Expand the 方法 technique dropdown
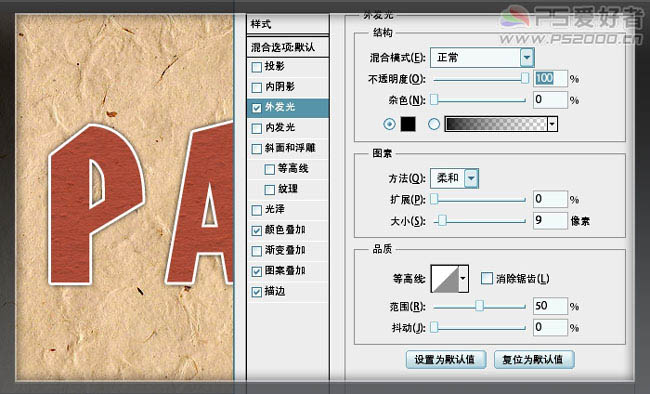 tap(471, 178)
